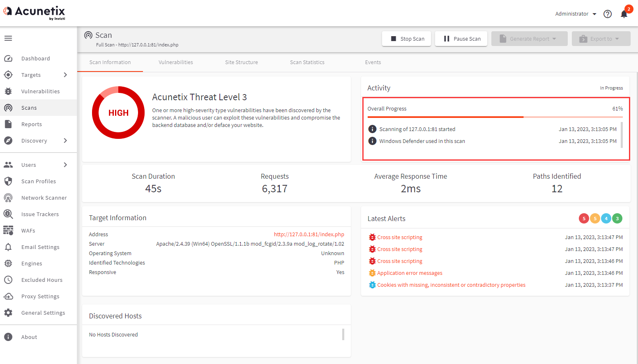This screenshot has width=638, height=364.
Task: Open the WAFs firewall icon
Action: (x=8, y=230)
